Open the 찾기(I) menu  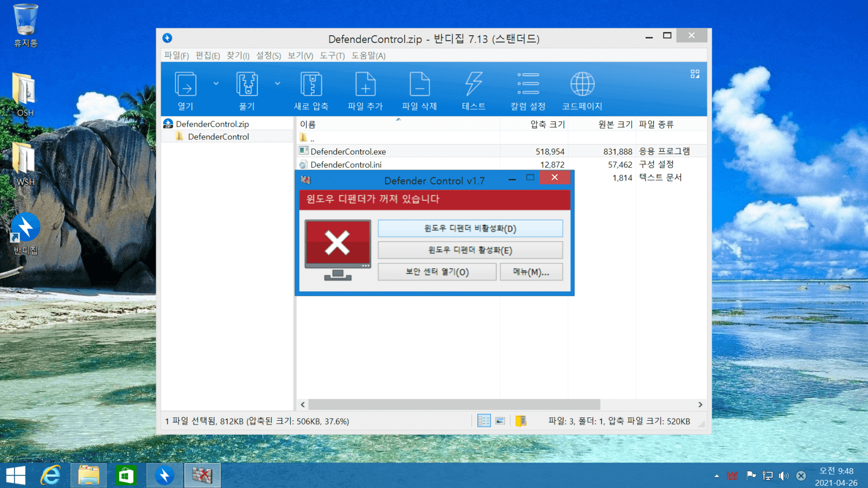238,56
